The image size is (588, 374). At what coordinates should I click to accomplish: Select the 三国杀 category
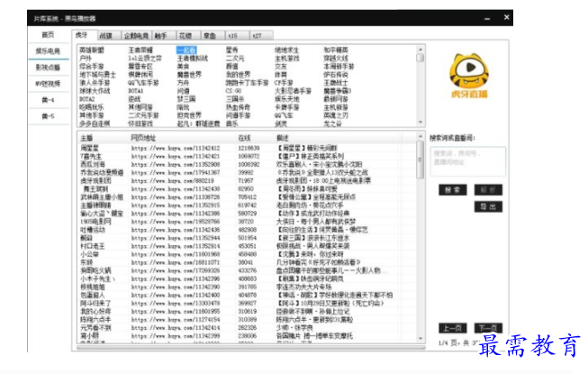coord(235,99)
